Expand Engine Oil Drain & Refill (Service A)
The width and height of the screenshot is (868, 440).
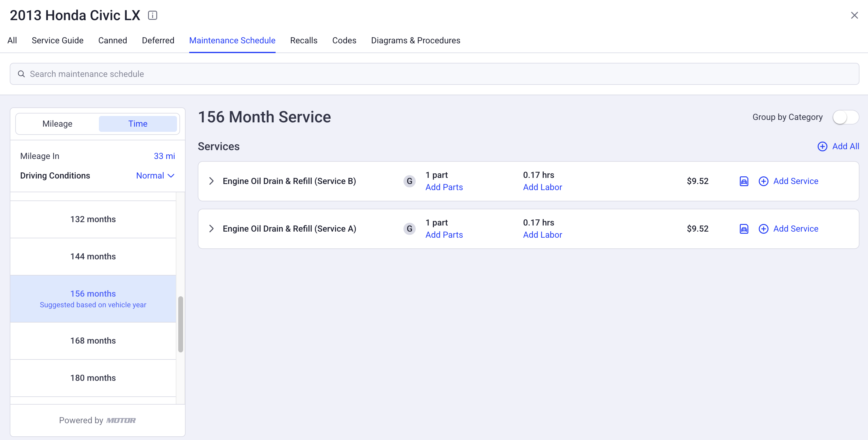click(211, 229)
